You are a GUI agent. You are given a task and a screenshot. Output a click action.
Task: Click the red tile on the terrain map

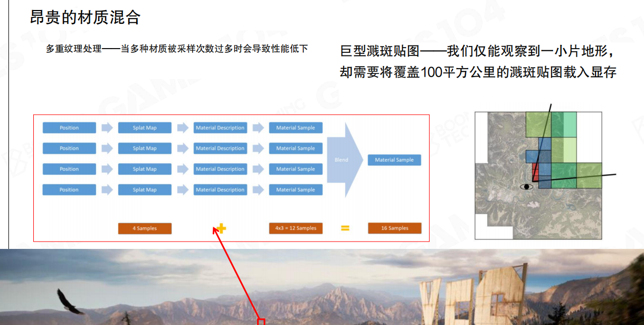coord(535,172)
